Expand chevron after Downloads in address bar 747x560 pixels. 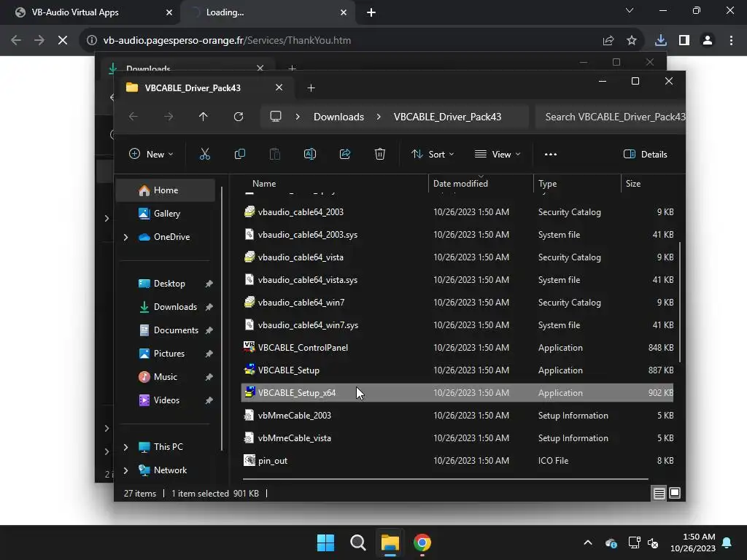(379, 116)
